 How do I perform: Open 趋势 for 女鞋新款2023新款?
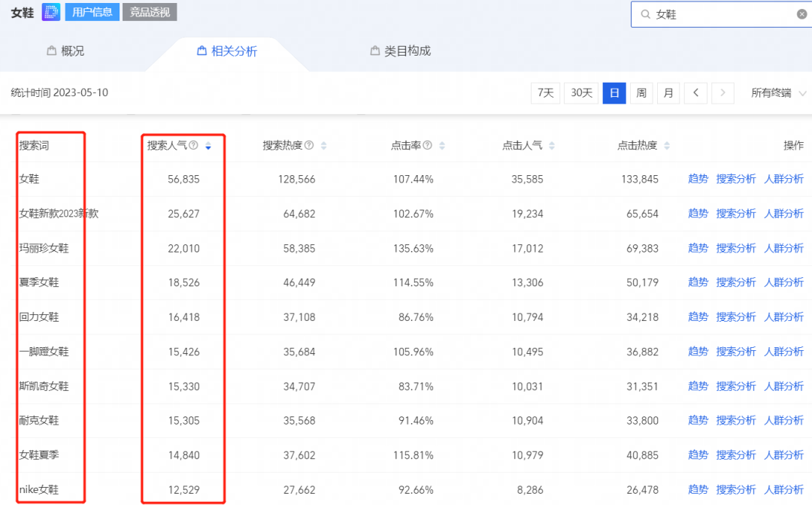(698, 213)
